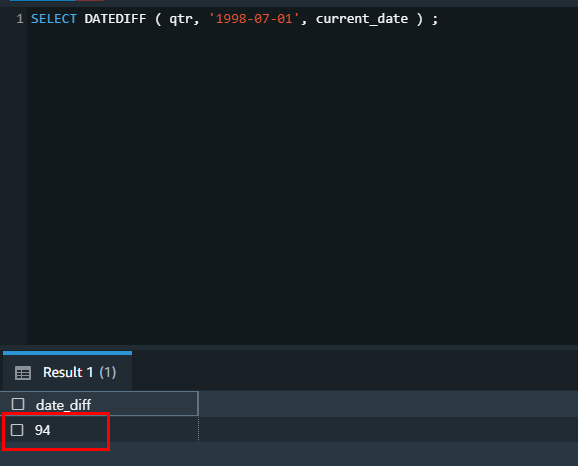Click the qtr argument in the query
Image resolution: width=578 pixels, height=466 pixels.
pos(181,19)
